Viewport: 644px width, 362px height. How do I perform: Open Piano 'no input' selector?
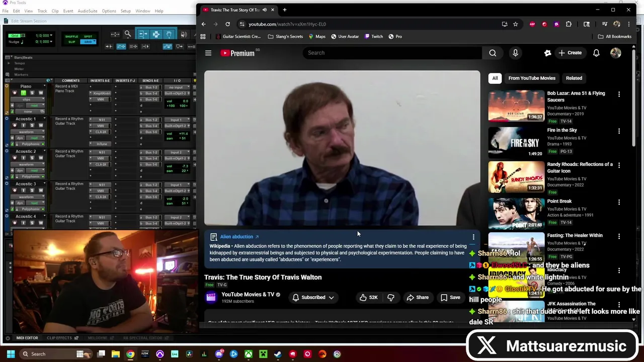177,87
